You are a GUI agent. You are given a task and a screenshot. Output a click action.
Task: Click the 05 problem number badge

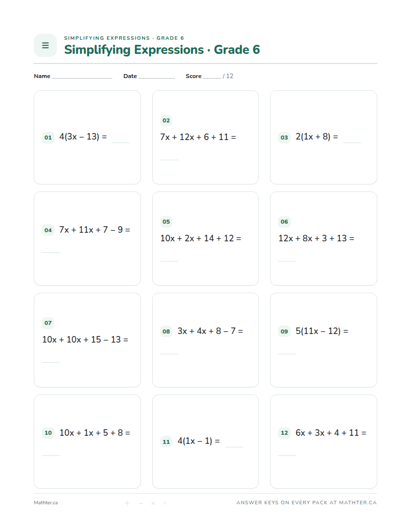click(166, 222)
